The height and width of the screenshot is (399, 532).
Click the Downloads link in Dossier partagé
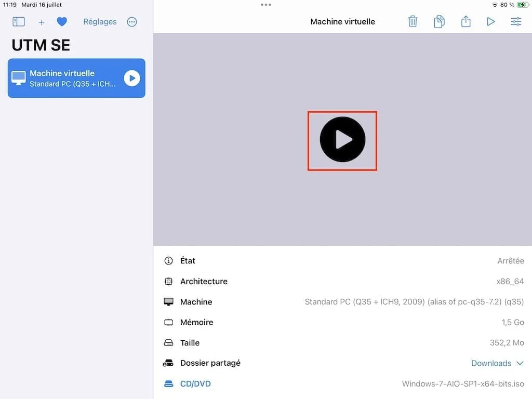pos(491,363)
